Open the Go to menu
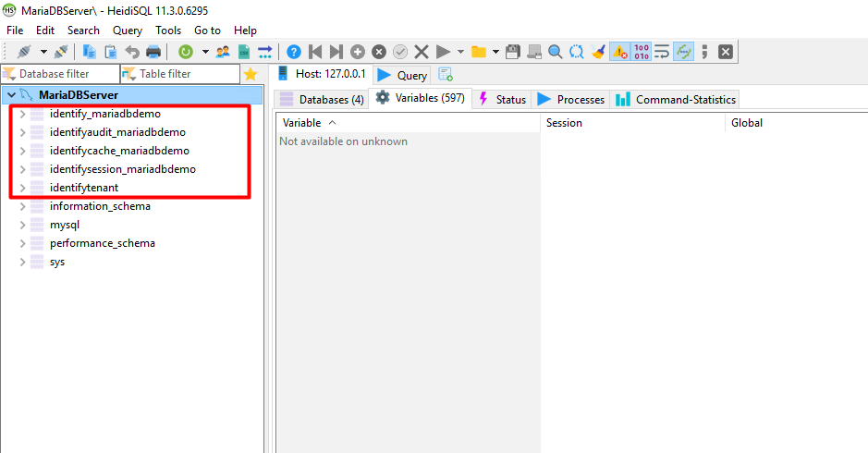868x453 pixels. click(x=208, y=31)
